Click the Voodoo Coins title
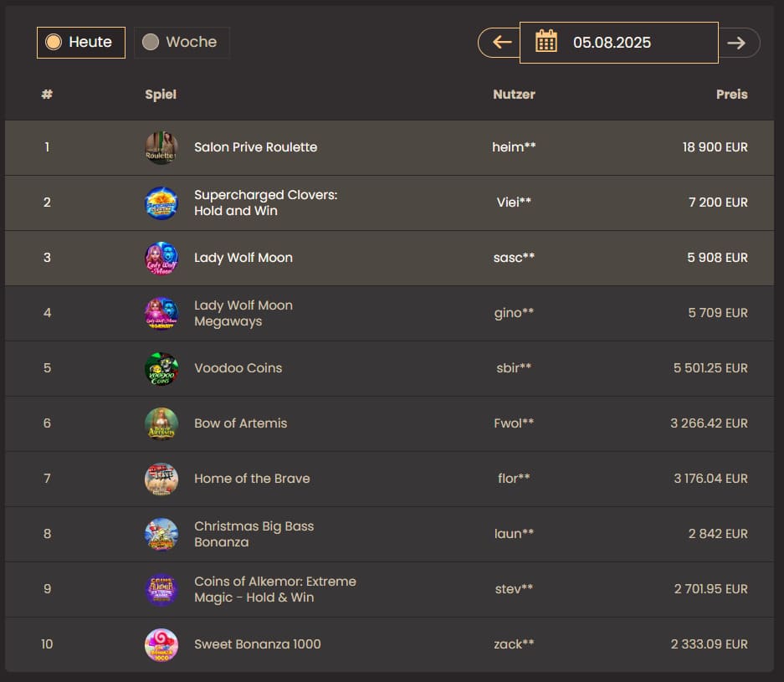Viewport: 784px width, 682px height. click(x=238, y=368)
